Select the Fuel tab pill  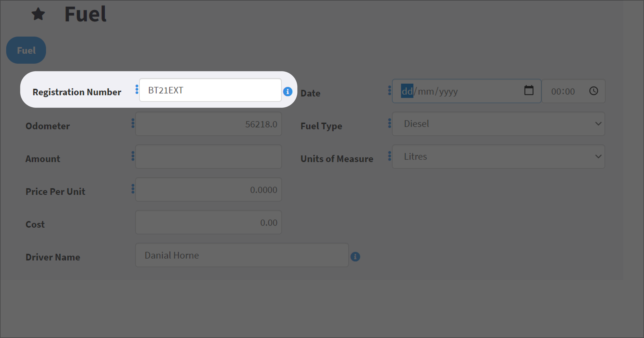pyautogui.click(x=26, y=50)
